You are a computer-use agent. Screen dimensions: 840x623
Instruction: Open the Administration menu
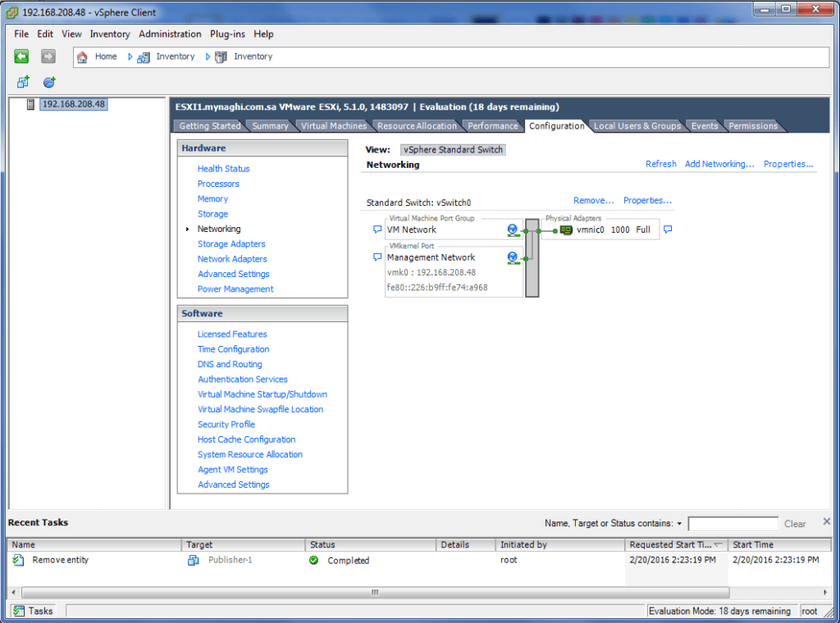169,34
